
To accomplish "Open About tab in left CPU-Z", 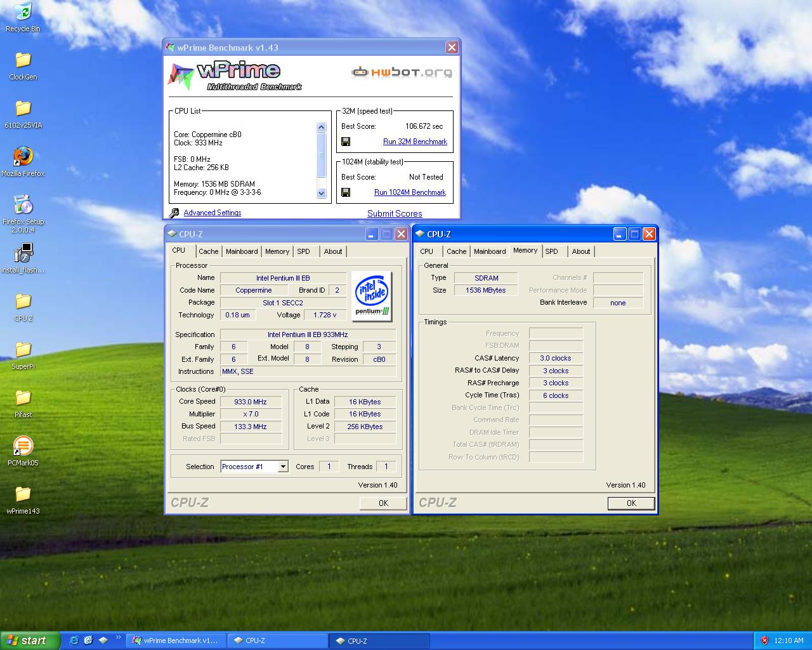I will coord(333,251).
